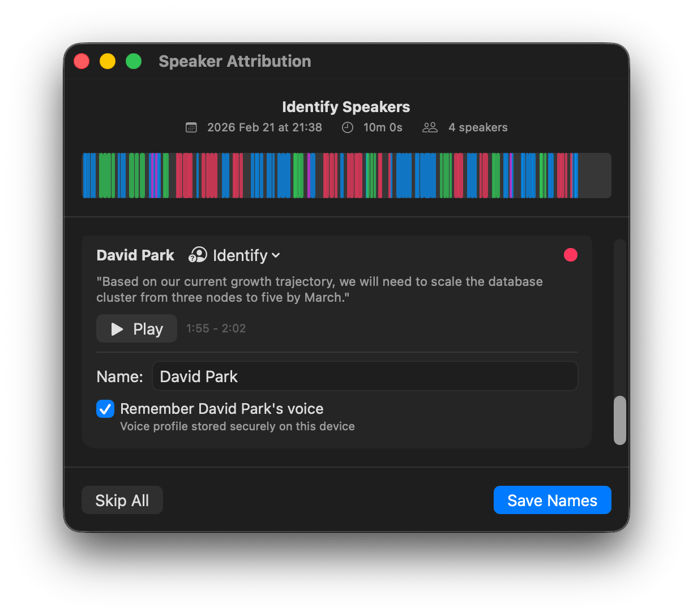Image resolution: width=693 pixels, height=616 pixels.
Task: Click the play triangle icon inside the Play button
Action: pyautogui.click(x=117, y=328)
